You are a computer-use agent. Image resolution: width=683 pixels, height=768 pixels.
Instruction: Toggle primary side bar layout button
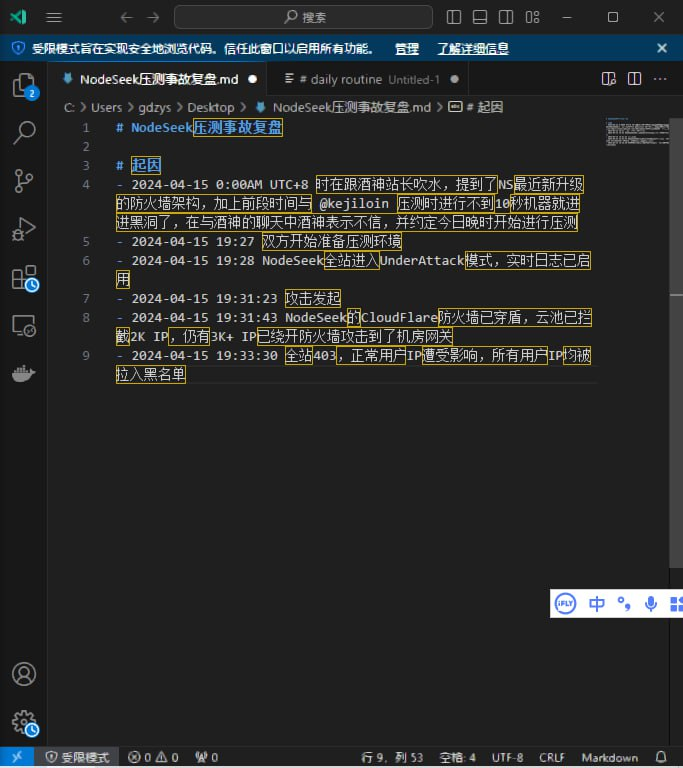coord(454,17)
